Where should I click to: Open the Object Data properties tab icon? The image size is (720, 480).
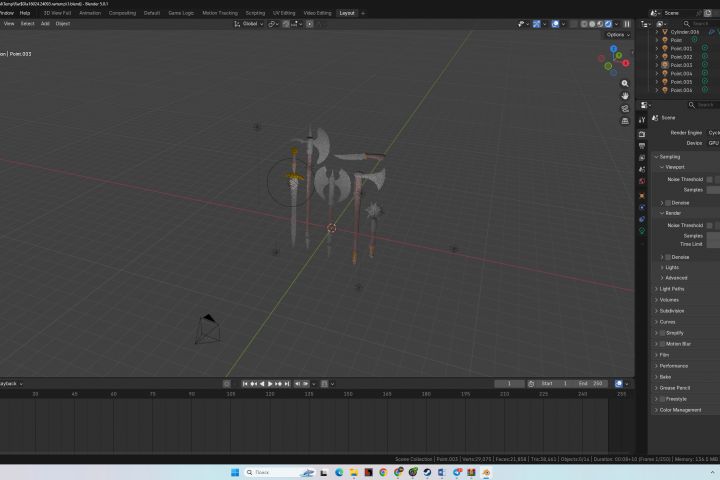pyautogui.click(x=642, y=231)
